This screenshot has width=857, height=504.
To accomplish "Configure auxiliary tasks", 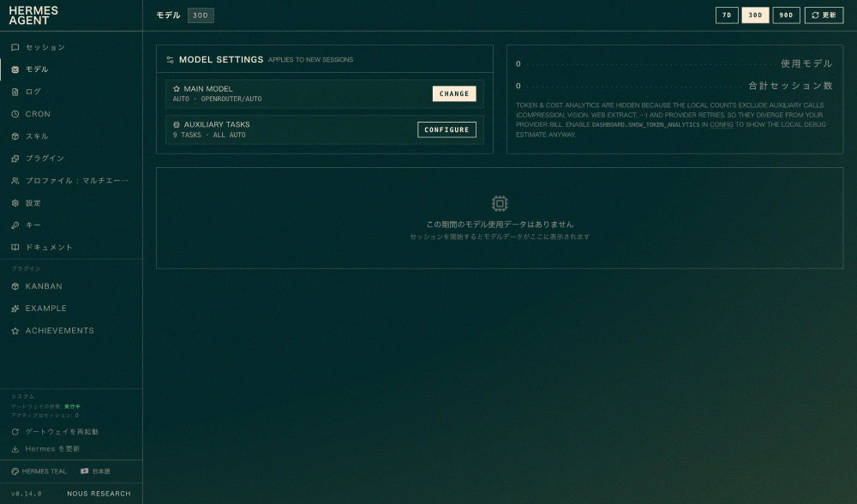I will pos(446,129).
